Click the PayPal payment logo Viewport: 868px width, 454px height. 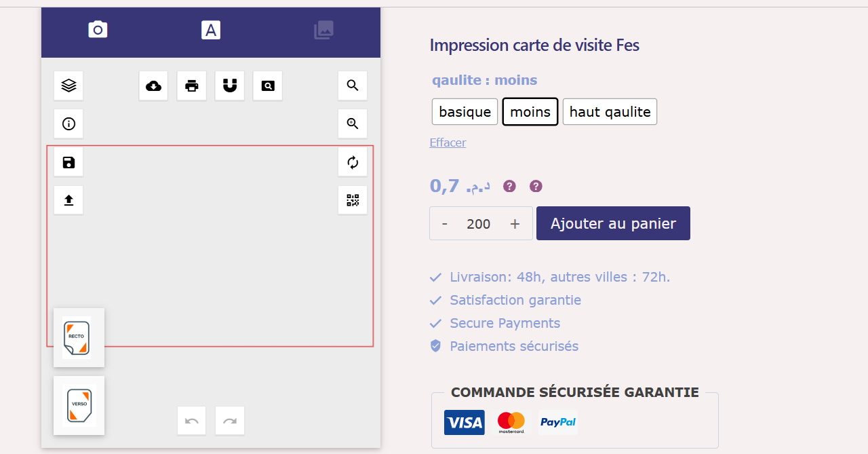pos(558,422)
